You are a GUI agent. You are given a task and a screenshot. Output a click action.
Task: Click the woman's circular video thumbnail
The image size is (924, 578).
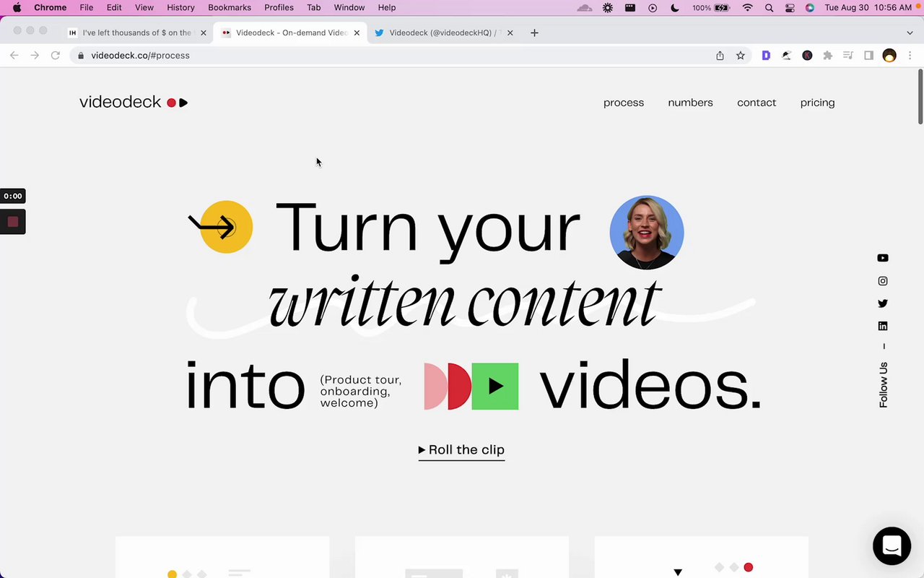click(647, 233)
